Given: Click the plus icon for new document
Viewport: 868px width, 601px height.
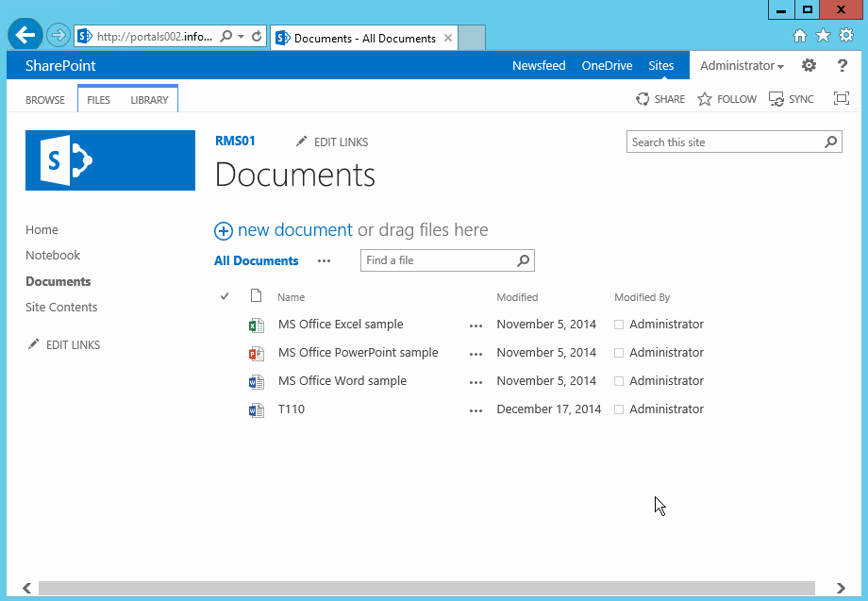Looking at the screenshot, I should (224, 231).
